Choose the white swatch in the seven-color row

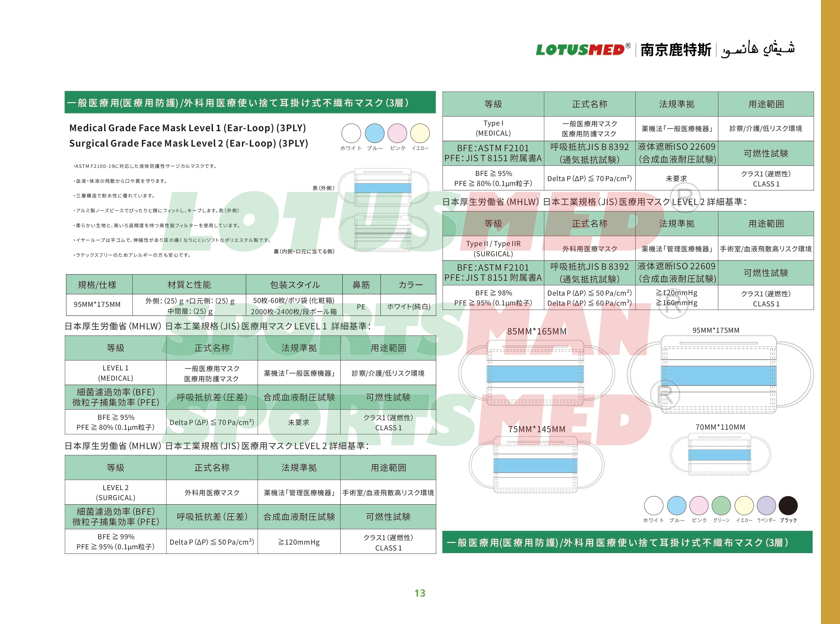point(653,506)
